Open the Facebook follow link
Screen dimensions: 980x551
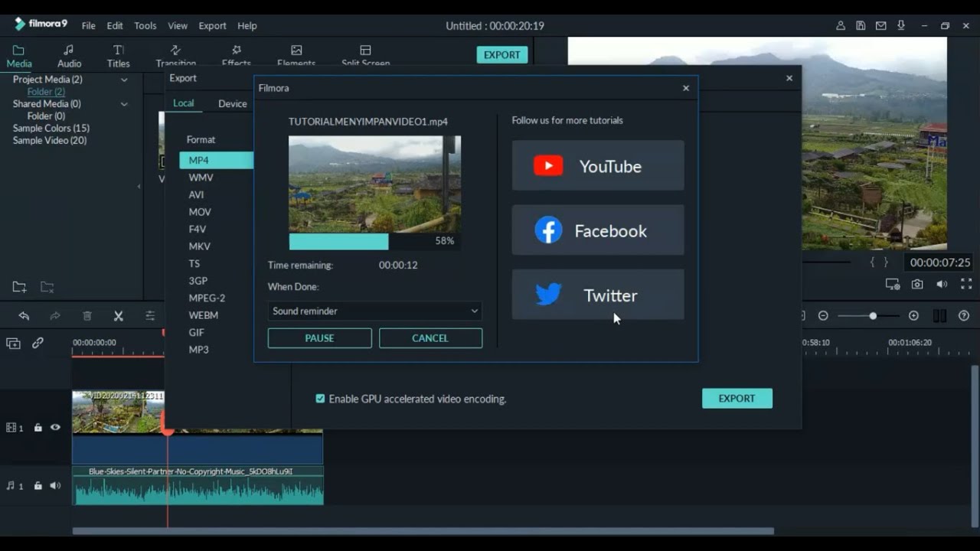tap(598, 230)
